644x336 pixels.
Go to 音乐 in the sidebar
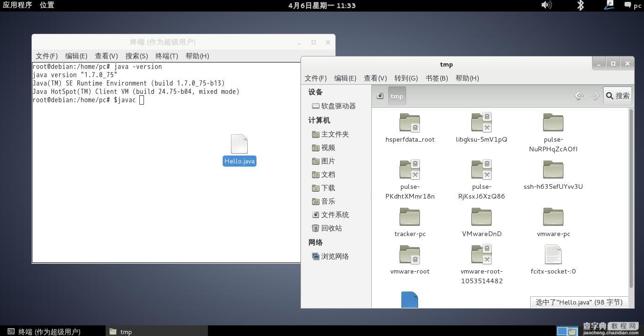[324, 201]
